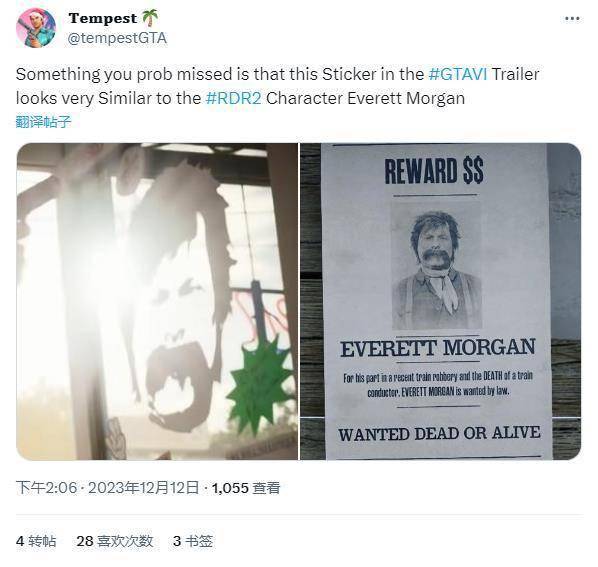Image resolution: width=598 pixels, height=567 pixels.
Task: Open the three-dot more options menu
Action: tap(572, 19)
